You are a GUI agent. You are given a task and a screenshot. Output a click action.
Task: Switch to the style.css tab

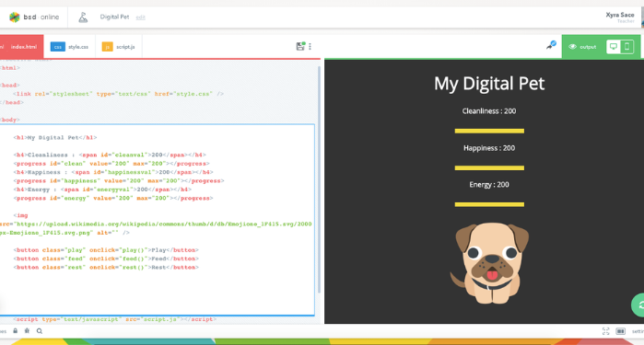[x=69, y=47]
